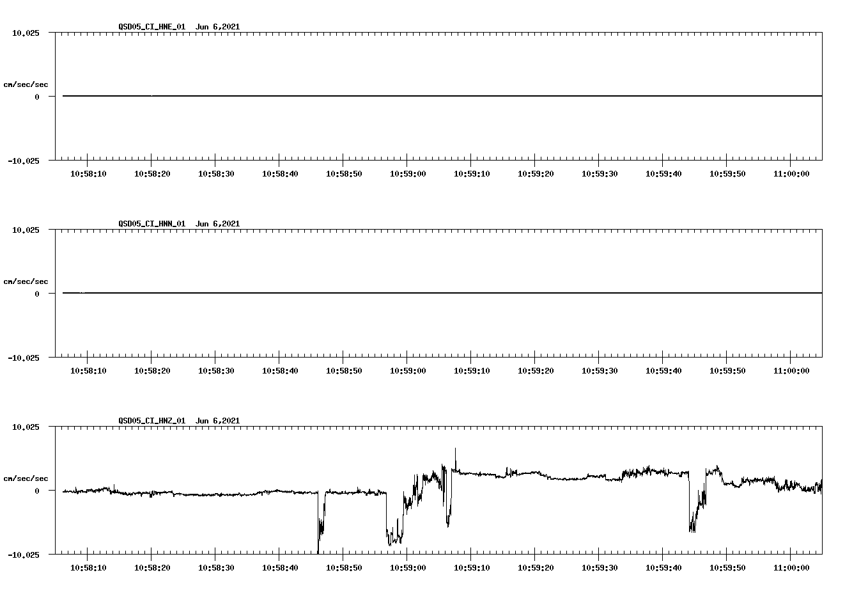868x591 pixels.
Task: Click the 10:59:30 time label under HNN plot
Action: [600, 371]
